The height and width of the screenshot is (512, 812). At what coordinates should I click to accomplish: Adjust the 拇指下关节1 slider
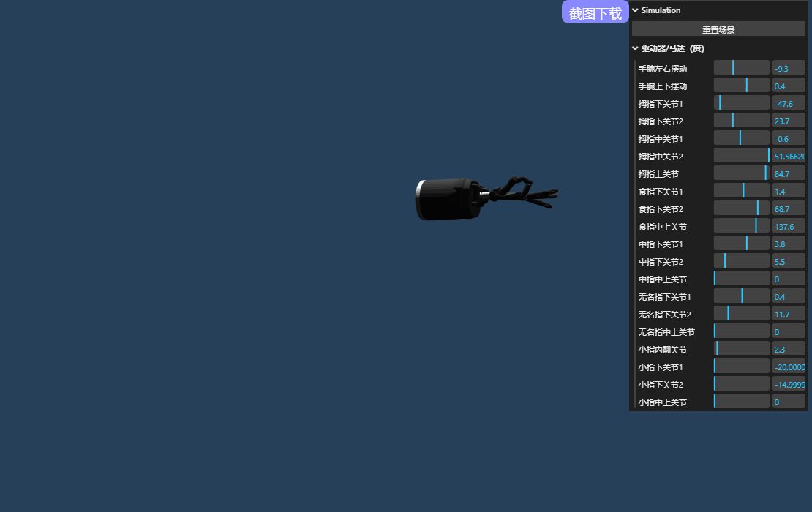(741, 103)
